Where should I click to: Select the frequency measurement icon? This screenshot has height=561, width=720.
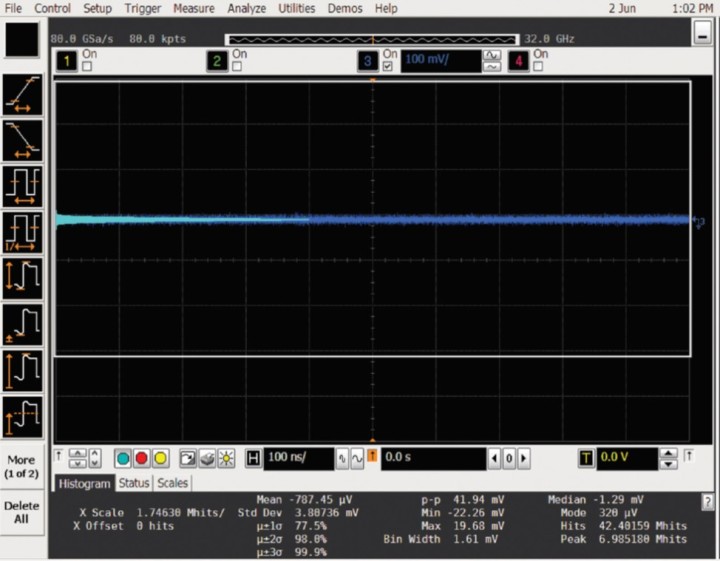[22, 232]
